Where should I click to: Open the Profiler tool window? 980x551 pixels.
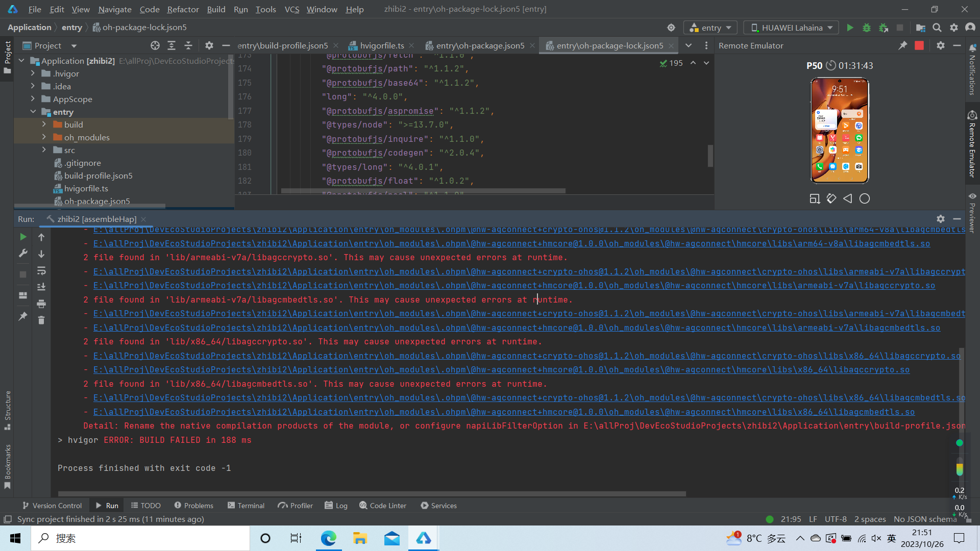pos(296,506)
